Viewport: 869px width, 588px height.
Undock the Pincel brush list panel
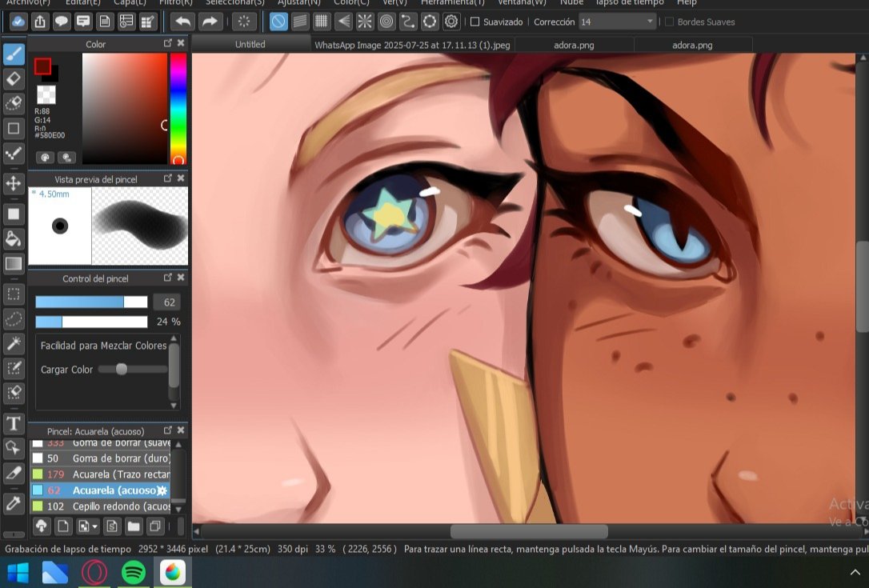tap(168, 430)
